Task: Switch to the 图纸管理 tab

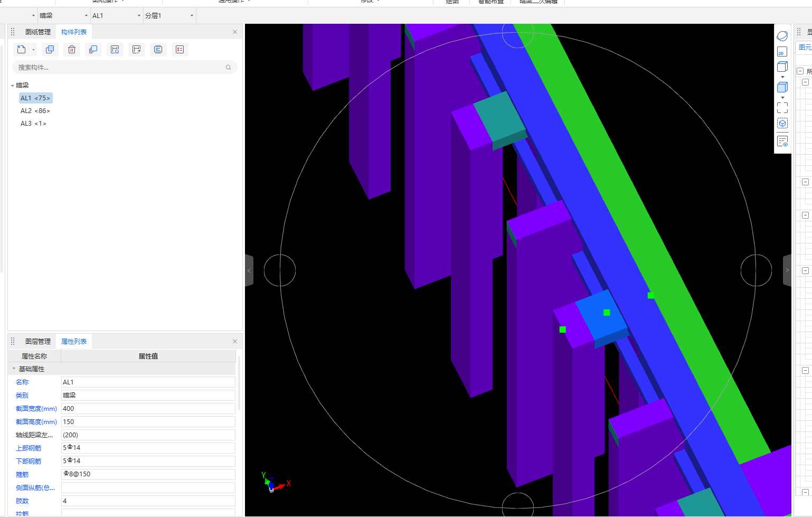Action: 38,32
